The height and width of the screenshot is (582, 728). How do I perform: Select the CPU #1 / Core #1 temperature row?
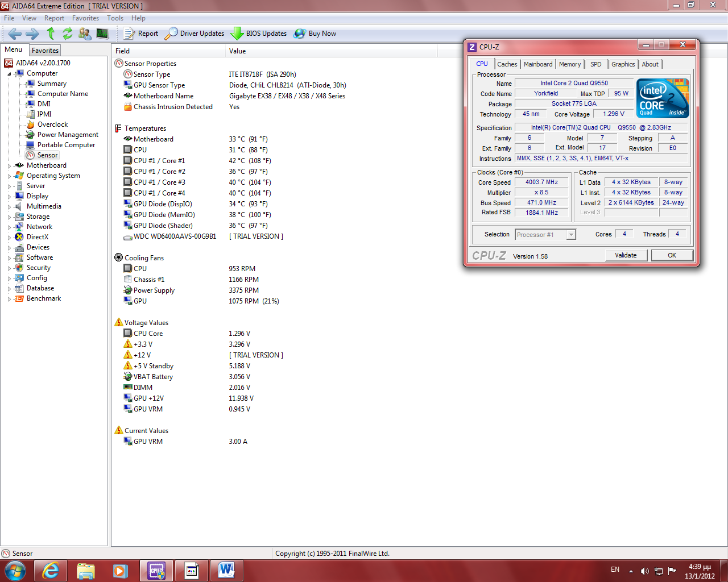(x=197, y=161)
